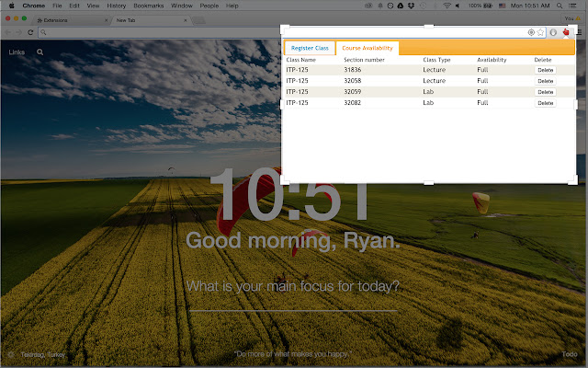Click the browser back arrow
The image size is (588, 368).
8,32
